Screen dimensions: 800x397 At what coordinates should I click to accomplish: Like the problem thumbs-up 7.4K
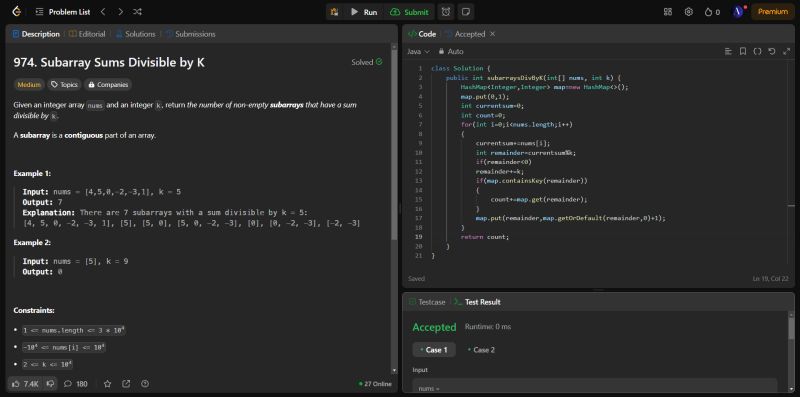pyautogui.click(x=24, y=384)
